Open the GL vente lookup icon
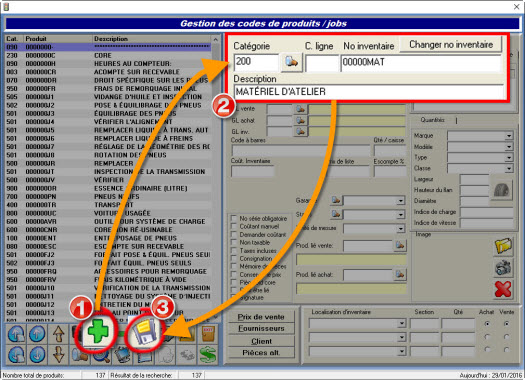Screen dimensions: 525x380 tap(301, 109)
